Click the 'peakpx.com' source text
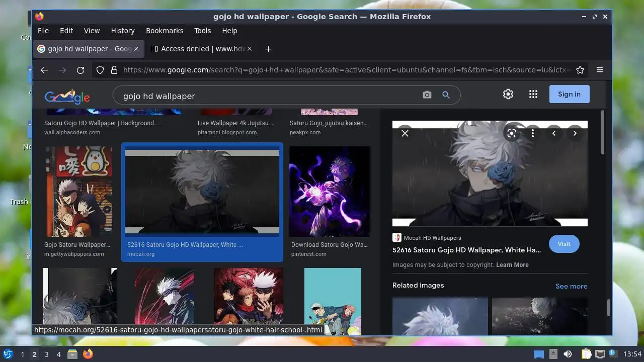644x362 pixels. [x=305, y=132]
